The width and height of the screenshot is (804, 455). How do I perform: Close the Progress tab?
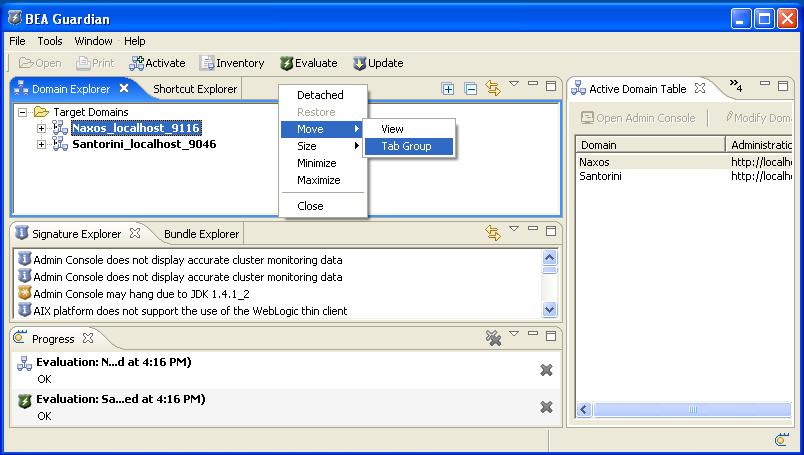(x=88, y=338)
